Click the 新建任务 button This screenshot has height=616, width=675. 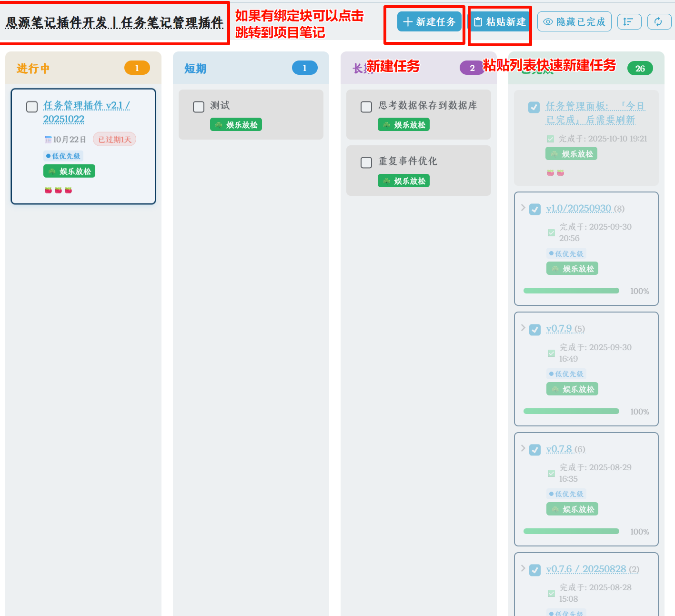(x=429, y=22)
